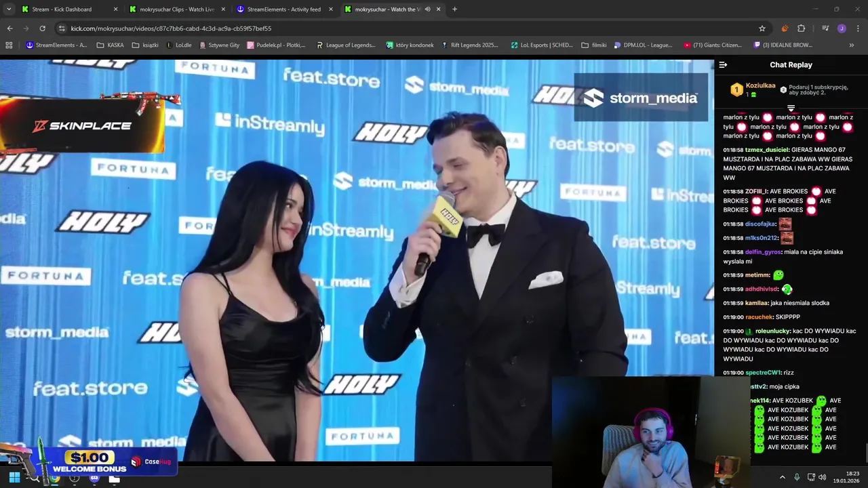The height and width of the screenshot is (488, 868).
Task: Open the DPM.LOL League bookmark
Action: [x=643, y=45]
